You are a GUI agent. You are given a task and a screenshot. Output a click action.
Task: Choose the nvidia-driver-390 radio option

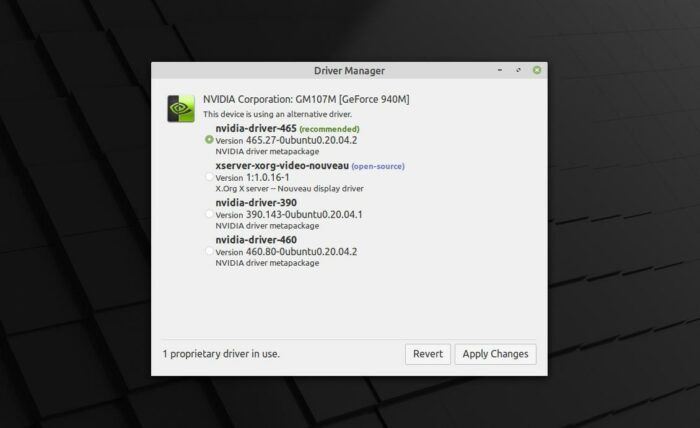[209, 214]
